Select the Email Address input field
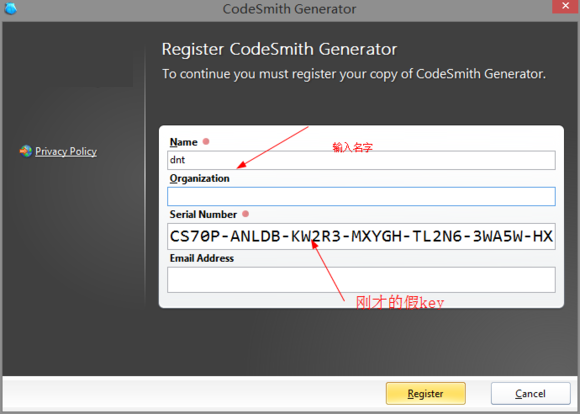This screenshot has width=580, height=414. coord(361,280)
